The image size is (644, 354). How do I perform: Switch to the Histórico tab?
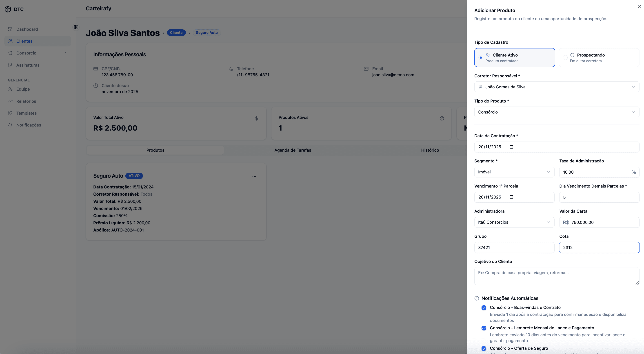(430, 150)
